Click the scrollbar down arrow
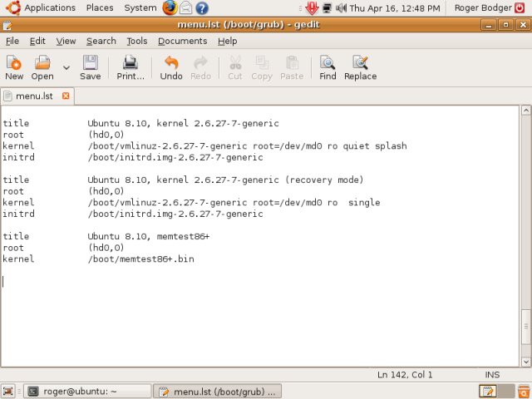The width and height of the screenshot is (532, 399). (x=526, y=361)
